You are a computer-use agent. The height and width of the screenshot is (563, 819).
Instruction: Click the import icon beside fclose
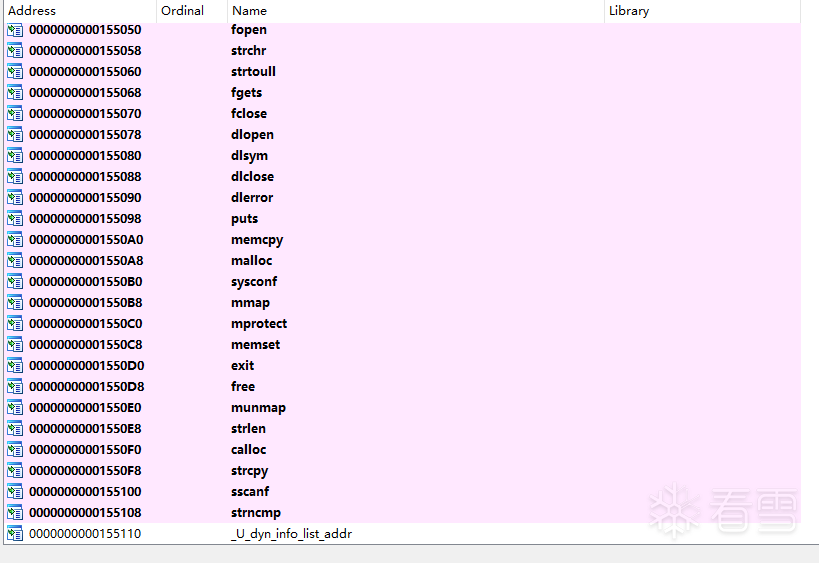pyautogui.click(x=15, y=114)
